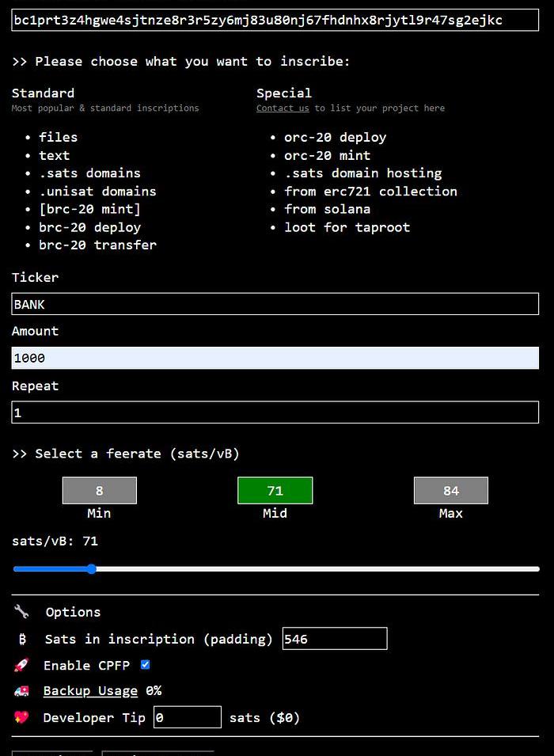Choose the .sats domains inscription option
Screen dimensions: 554x756
89,173
